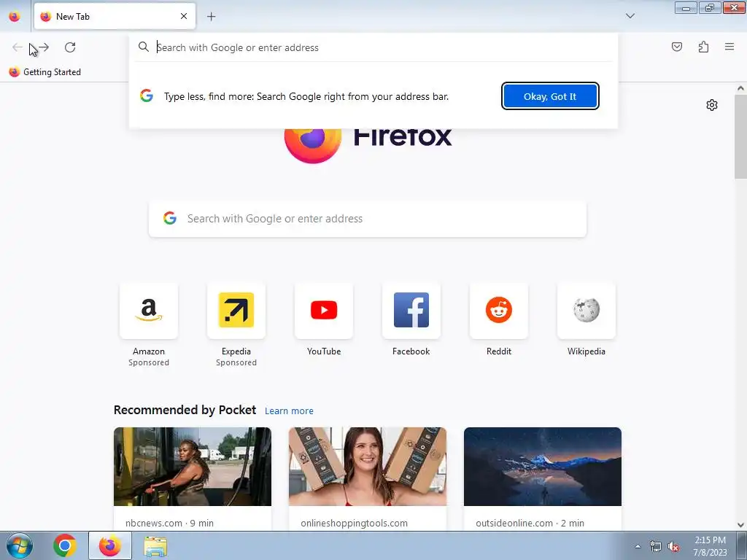The image size is (747, 560).
Task: Open the Firefox hamburger application menu
Action: pyautogui.click(x=729, y=47)
